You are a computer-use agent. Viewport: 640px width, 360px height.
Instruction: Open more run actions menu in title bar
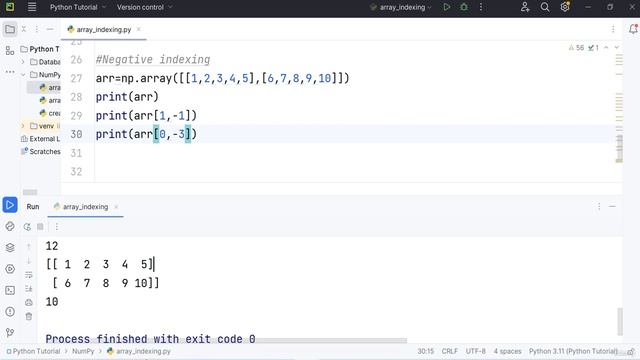tap(481, 7)
